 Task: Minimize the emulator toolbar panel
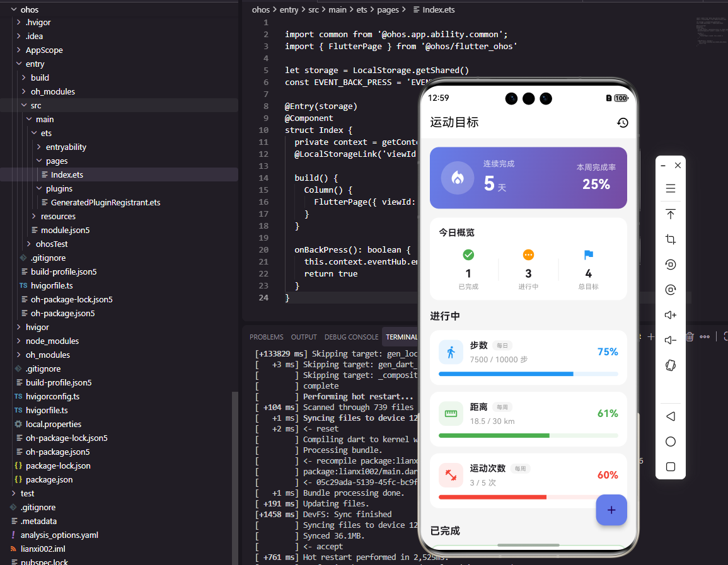663,165
